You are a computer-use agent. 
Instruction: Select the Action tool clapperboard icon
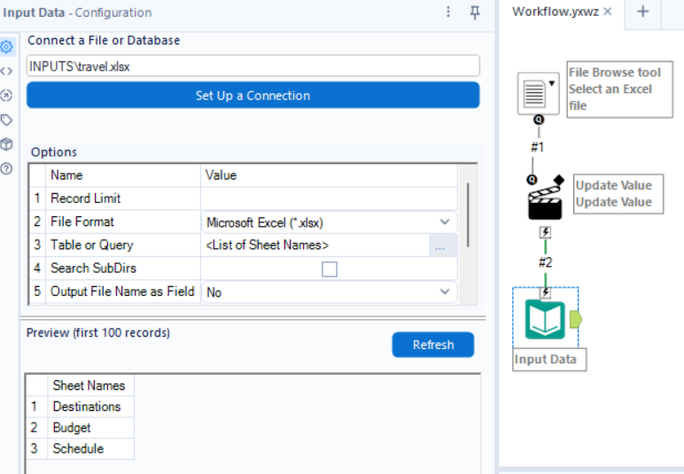[x=545, y=203]
